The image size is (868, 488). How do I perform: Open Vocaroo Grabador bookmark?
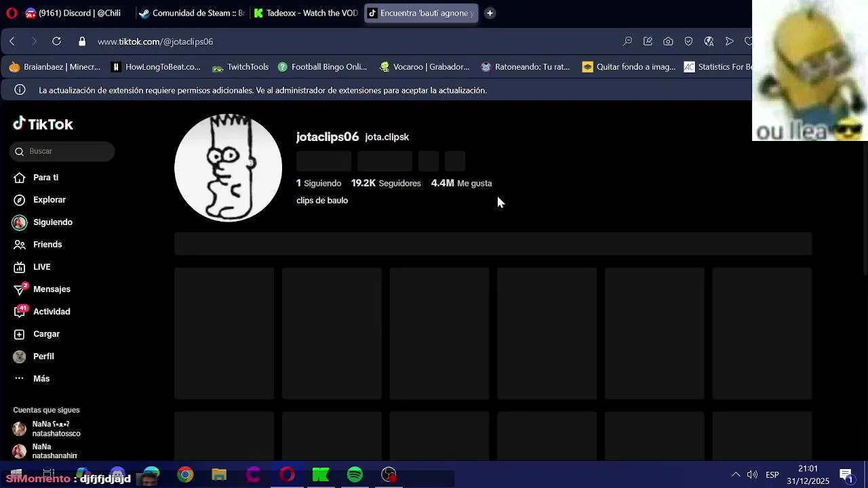(424, 67)
